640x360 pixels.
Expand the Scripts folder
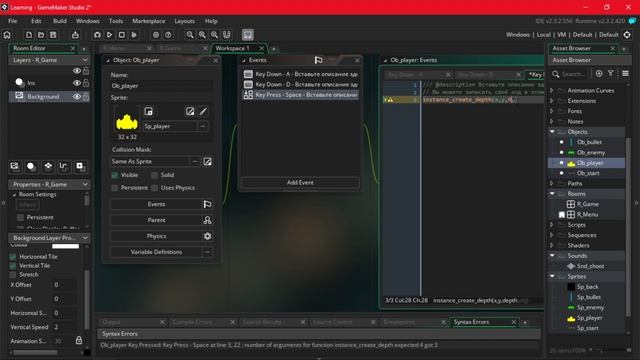(x=552, y=225)
